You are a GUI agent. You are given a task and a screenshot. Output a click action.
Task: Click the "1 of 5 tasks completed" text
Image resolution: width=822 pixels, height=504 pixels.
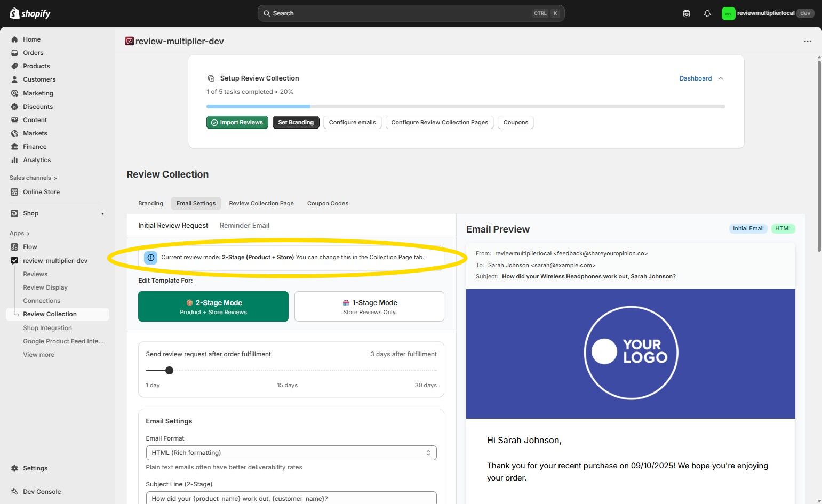click(x=240, y=92)
